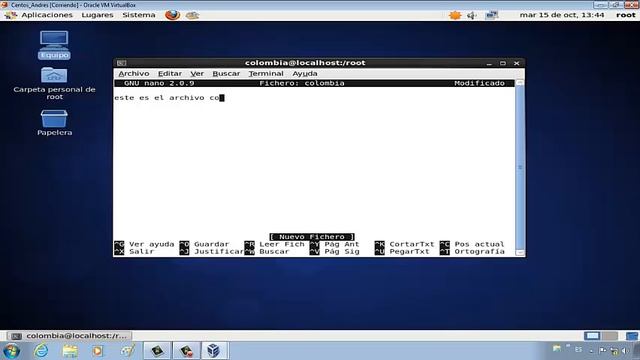This screenshot has width=640, height=360.
Task: Click the 'Pág Ant' shortcut label
Action: point(342,244)
